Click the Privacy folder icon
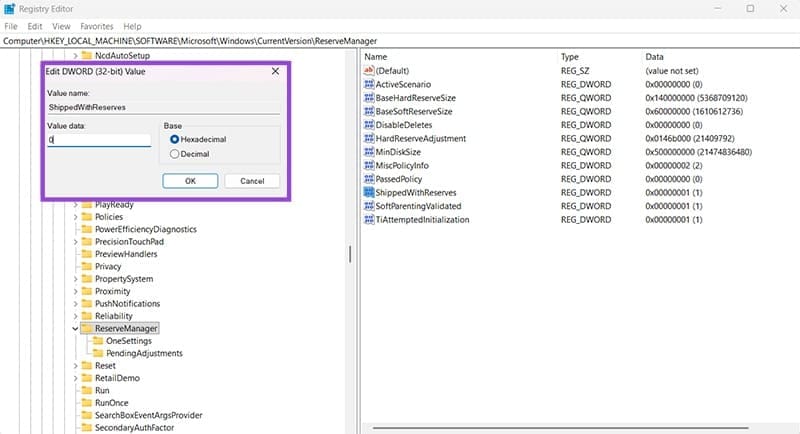 pos(87,266)
